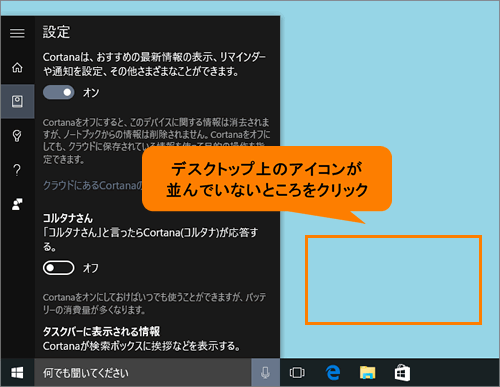Open the Cortana Notebook
Image resolution: width=500 pixels, height=387 pixels.
point(17,101)
